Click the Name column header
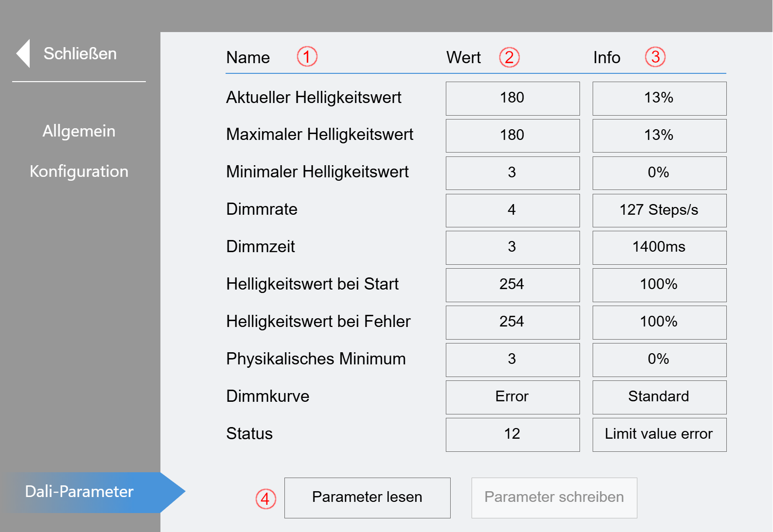This screenshot has width=773, height=532. [248, 58]
